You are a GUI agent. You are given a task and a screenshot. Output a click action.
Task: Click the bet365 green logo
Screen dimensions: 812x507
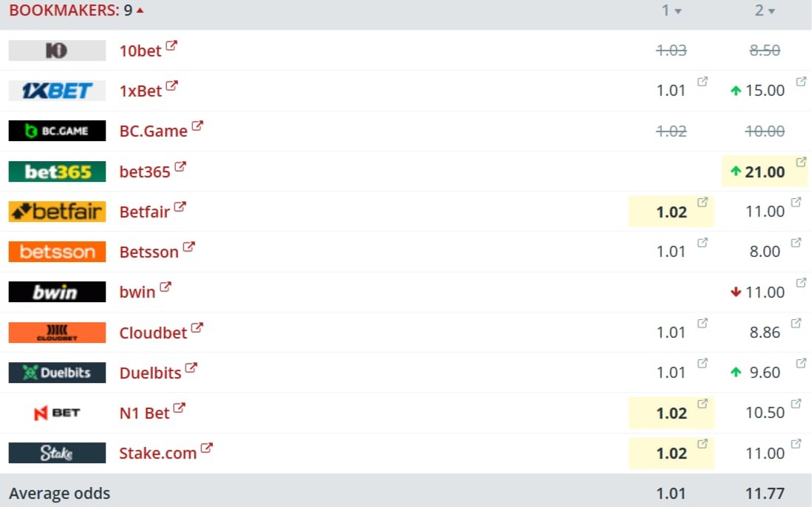tap(57, 171)
